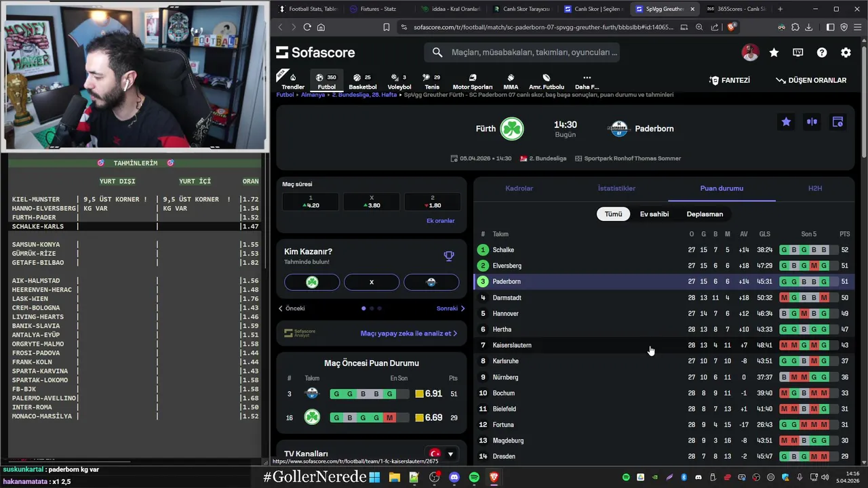Select the Voleybol sport category

point(399,81)
